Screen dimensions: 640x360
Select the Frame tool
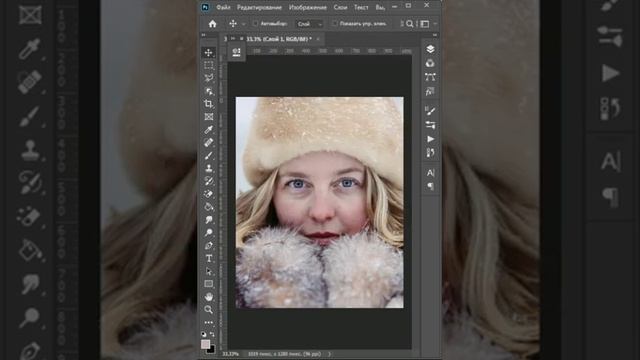coord(209,117)
